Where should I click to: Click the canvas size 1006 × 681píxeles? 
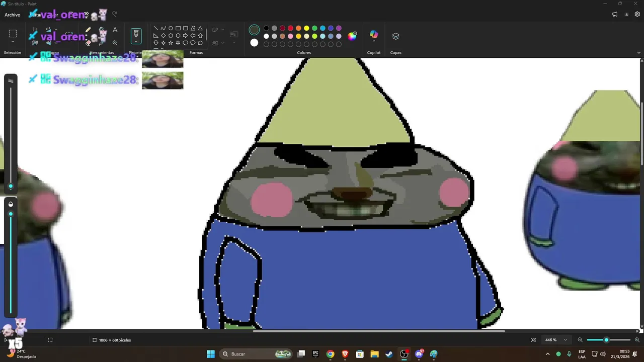(112, 340)
